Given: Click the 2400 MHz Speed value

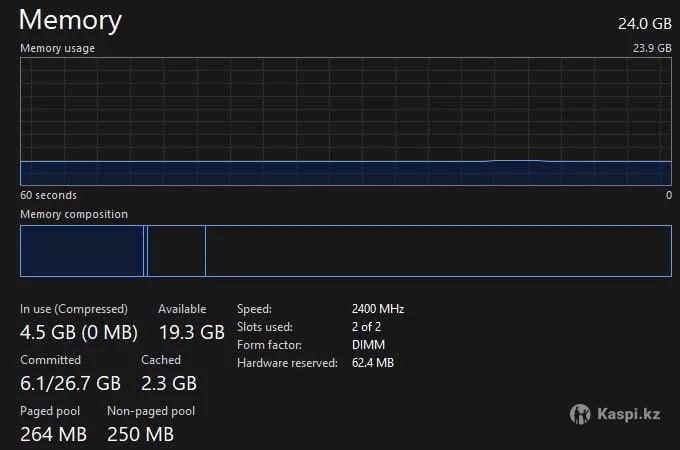Looking at the screenshot, I should (x=378, y=309).
